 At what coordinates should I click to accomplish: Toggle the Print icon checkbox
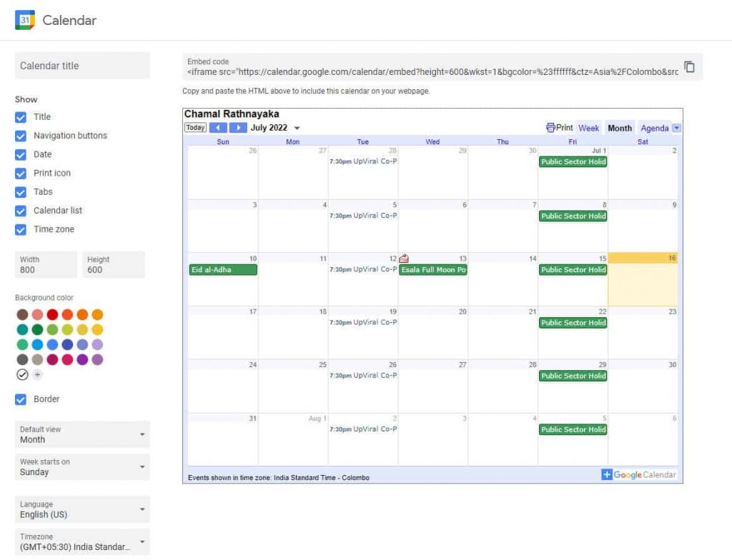(21, 174)
